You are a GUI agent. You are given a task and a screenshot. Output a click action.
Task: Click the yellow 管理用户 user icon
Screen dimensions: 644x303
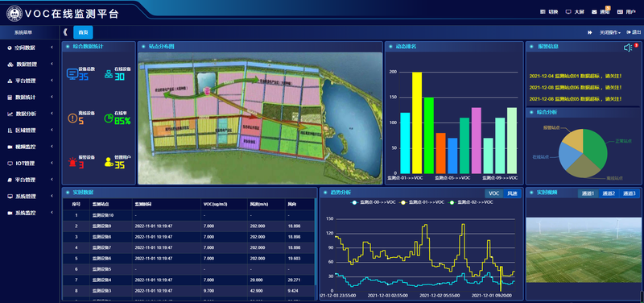point(109,162)
